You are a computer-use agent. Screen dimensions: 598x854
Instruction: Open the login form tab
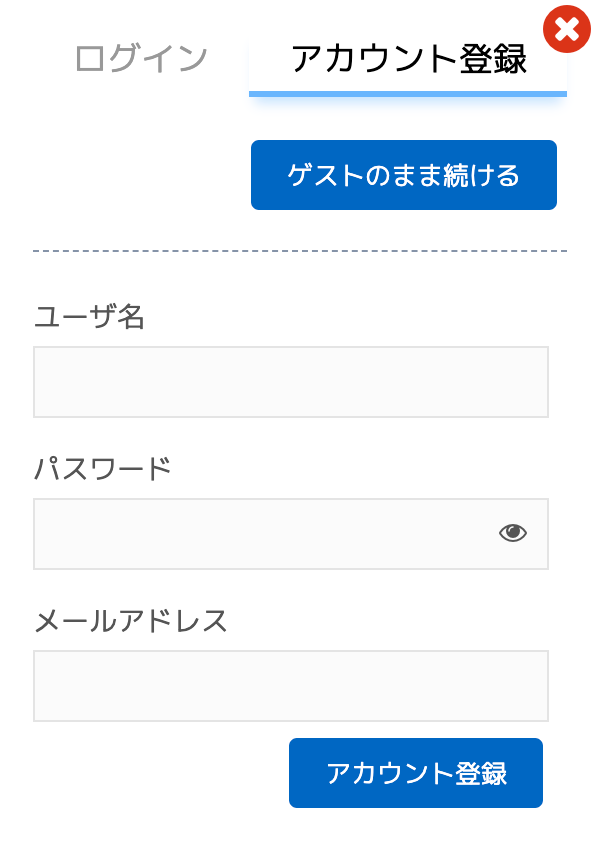(141, 59)
